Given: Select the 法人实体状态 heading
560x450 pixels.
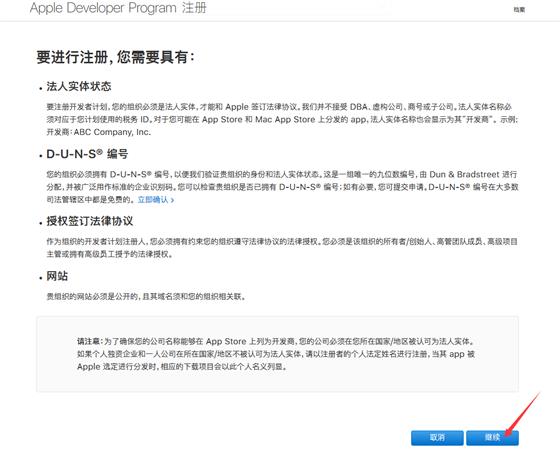Looking at the screenshot, I should tap(79, 86).
